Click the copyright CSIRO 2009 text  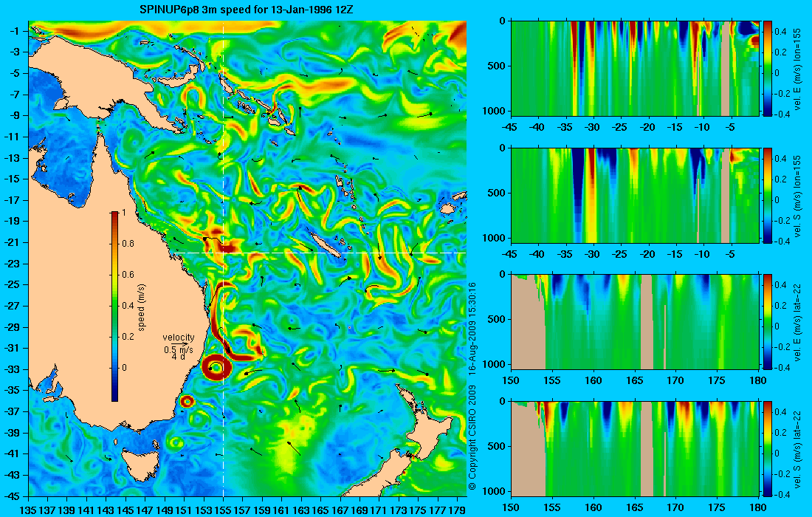[x=472, y=438]
